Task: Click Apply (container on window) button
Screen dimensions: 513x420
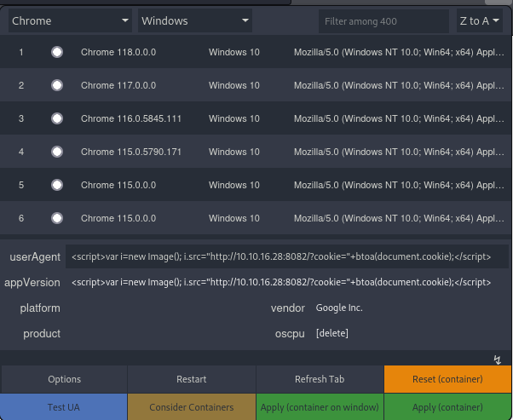Action: coord(320,407)
